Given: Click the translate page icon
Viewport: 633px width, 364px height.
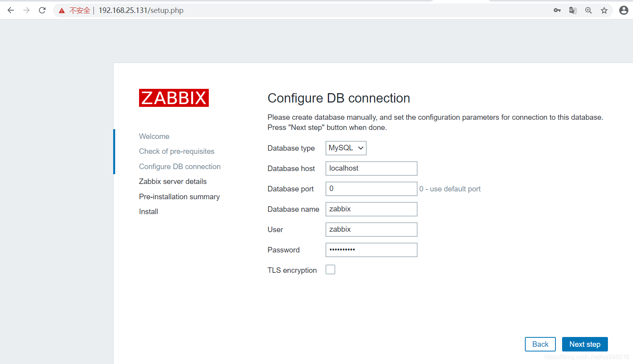Looking at the screenshot, I should [573, 10].
